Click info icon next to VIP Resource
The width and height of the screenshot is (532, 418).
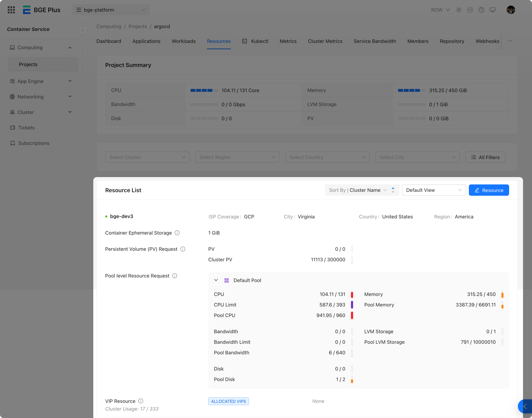[x=141, y=401]
